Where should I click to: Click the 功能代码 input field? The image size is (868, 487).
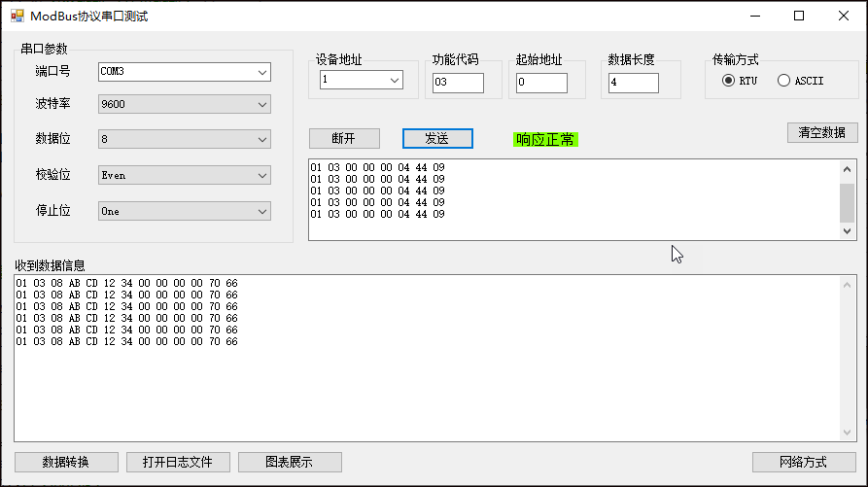click(458, 83)
